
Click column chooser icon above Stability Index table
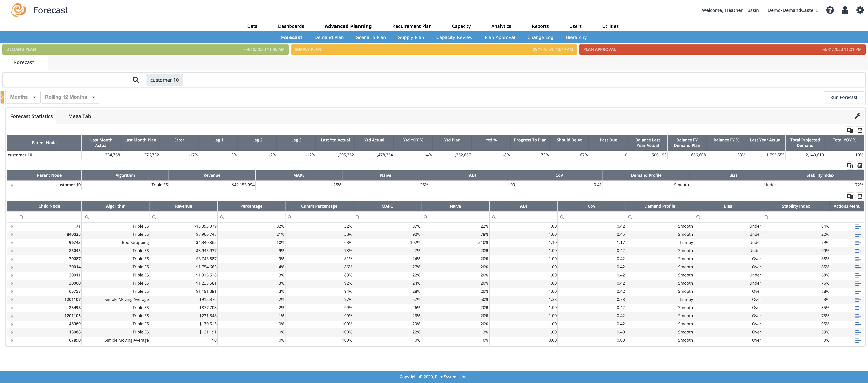pyautogui.click(x=850, y=166)
